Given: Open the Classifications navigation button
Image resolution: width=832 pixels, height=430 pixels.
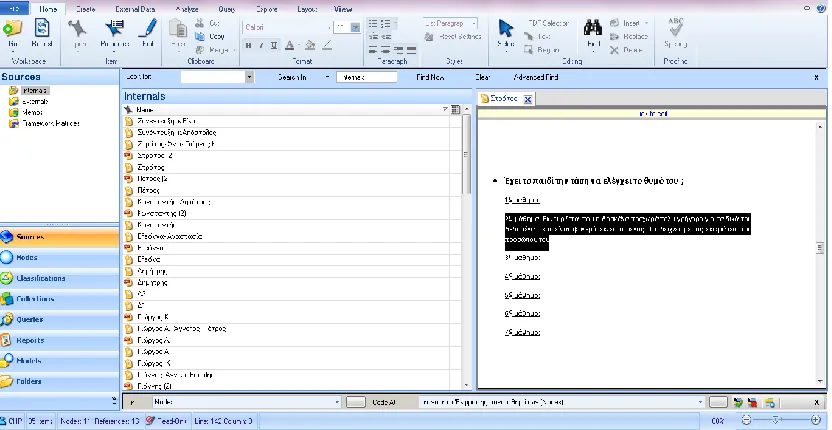Looking at the screenshot, I should [x=59, y=278].
